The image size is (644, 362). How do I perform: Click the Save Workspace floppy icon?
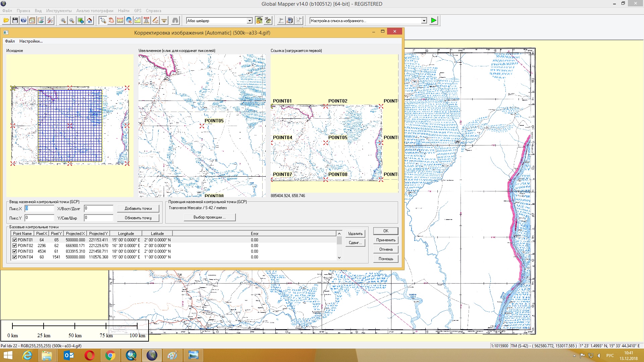pyautogui.click(x=15, y=21)
